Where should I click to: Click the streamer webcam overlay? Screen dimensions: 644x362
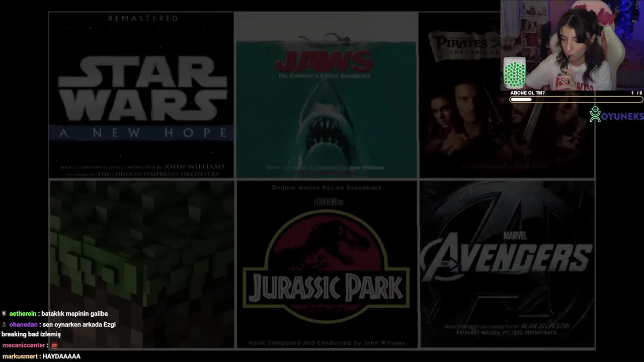(572, 45)
